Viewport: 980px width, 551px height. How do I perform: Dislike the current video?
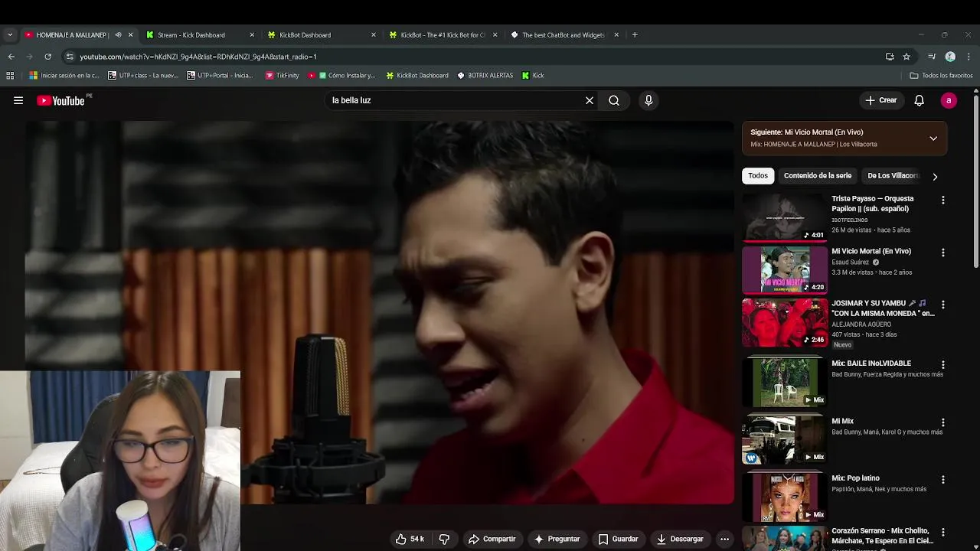pos(444,539)
